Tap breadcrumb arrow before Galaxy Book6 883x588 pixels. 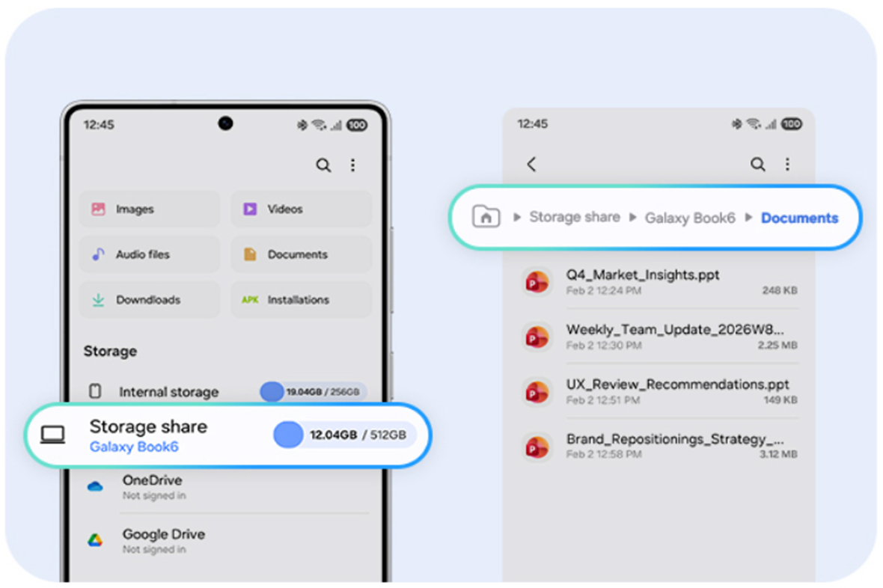(632, 217)
